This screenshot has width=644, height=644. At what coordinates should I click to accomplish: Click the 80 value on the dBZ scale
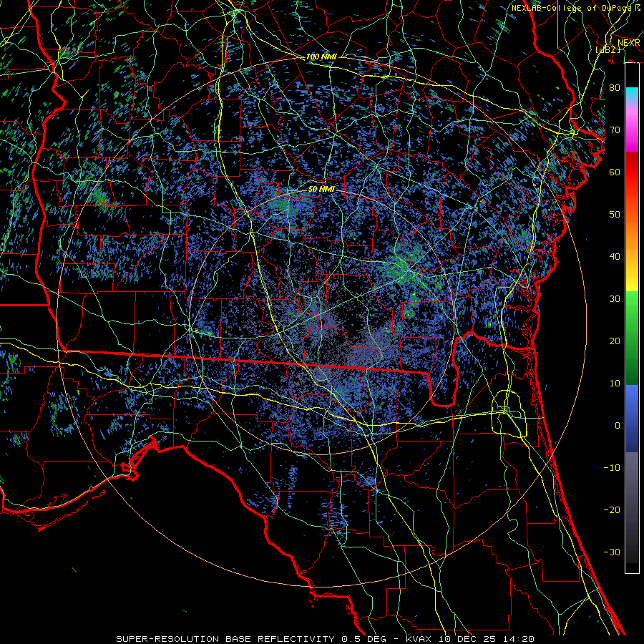tap(615, 87)
